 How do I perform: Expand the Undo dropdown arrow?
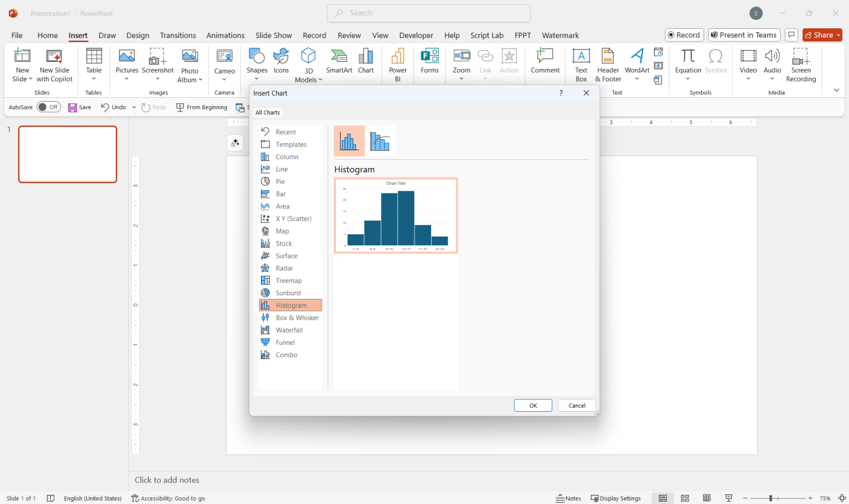(x=134, y=107)
